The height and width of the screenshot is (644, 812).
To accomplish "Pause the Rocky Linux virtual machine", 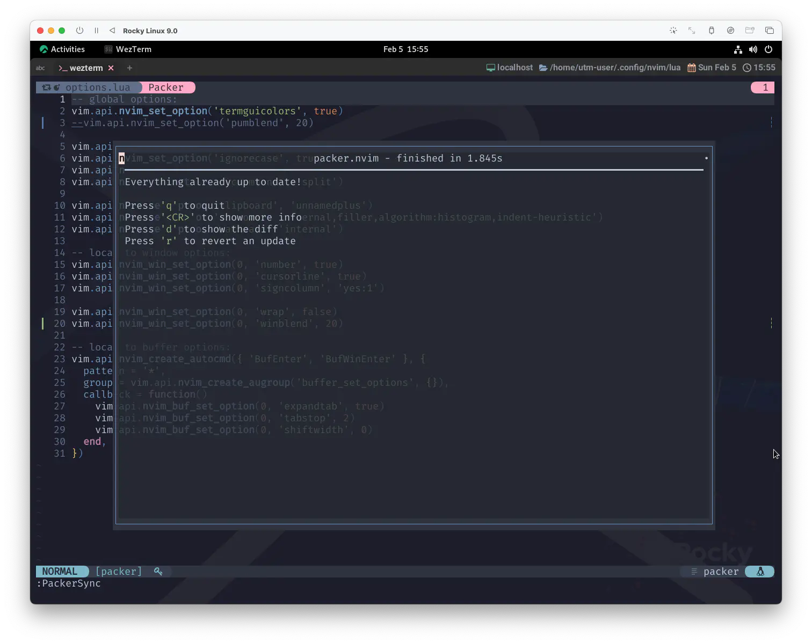I will click(x=97, y=31).
